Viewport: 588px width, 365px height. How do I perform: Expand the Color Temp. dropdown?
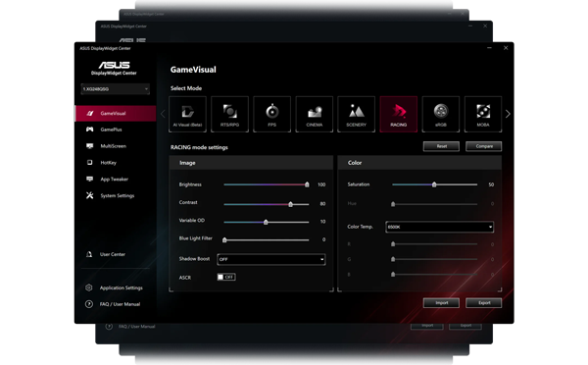[439, 227]
